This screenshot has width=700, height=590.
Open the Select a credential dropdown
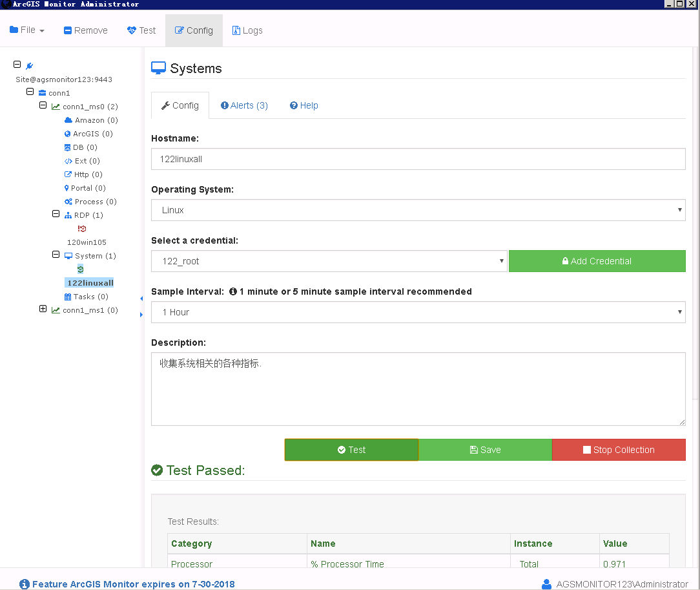point(329,261)
